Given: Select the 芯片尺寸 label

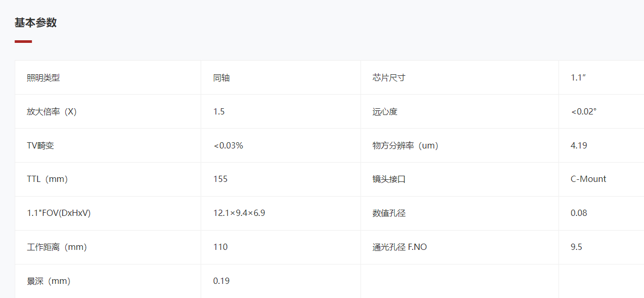Looking at the screenshot, I should pyautogui.click(x=389, y=78).
